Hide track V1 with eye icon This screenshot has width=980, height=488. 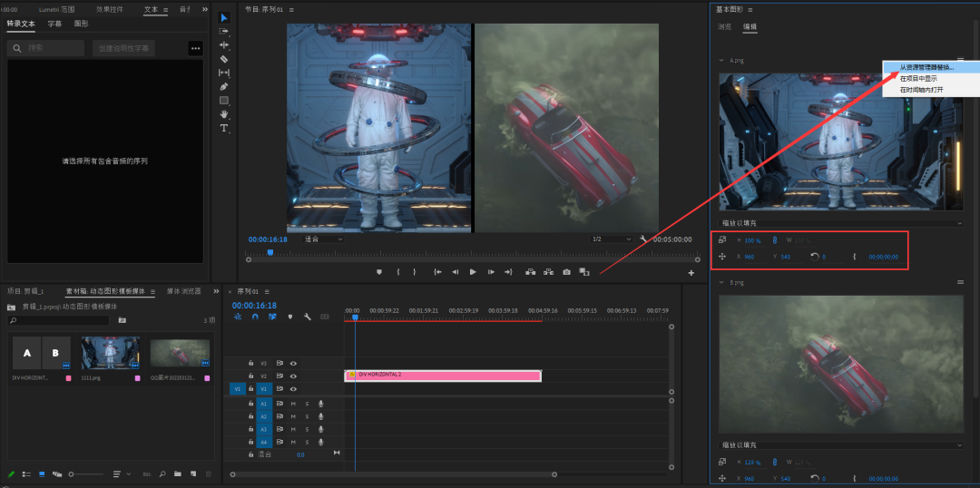(293, 389)
